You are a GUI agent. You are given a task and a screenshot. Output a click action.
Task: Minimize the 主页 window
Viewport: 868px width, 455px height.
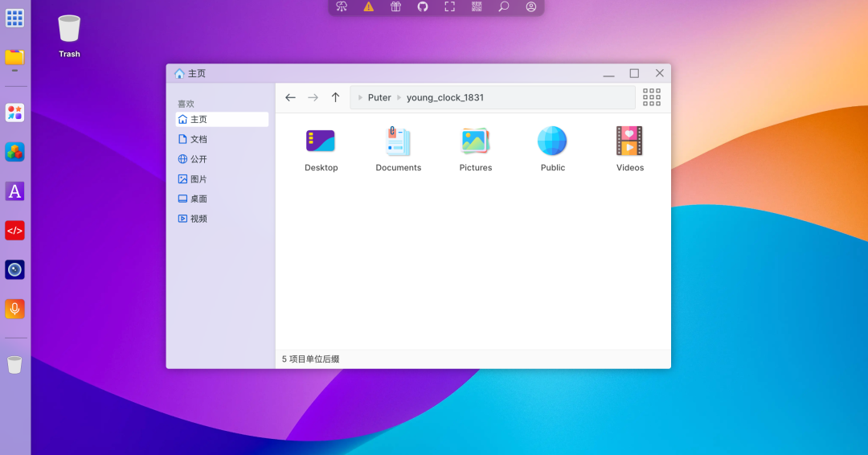pyautogui.click(x=609, y=74)
